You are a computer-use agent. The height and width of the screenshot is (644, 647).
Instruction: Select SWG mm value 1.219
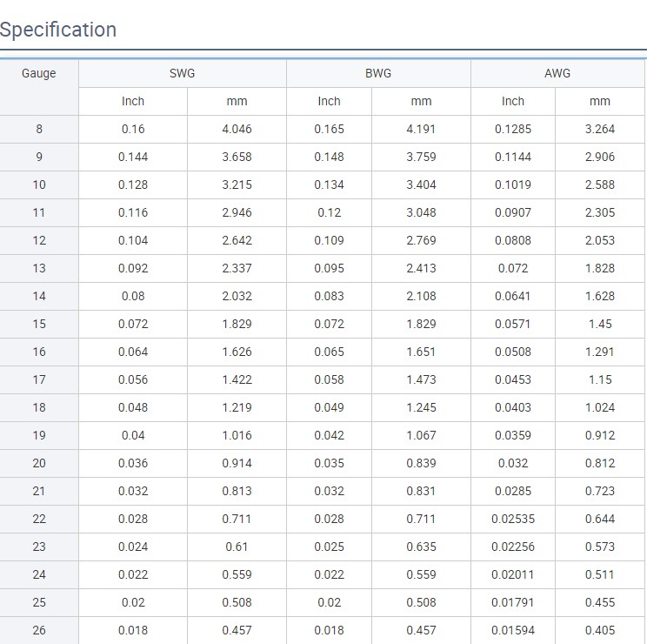tap(237, 407)
